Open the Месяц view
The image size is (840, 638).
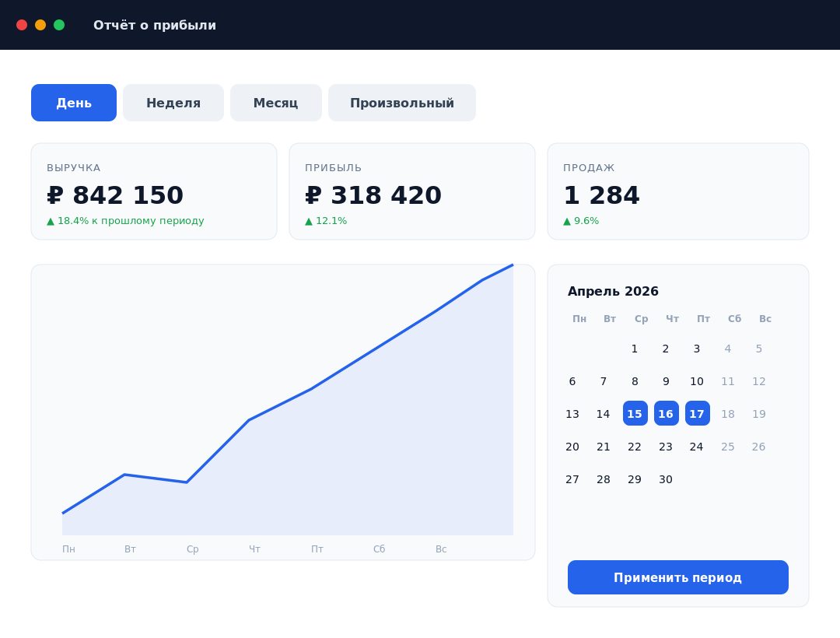275,103
